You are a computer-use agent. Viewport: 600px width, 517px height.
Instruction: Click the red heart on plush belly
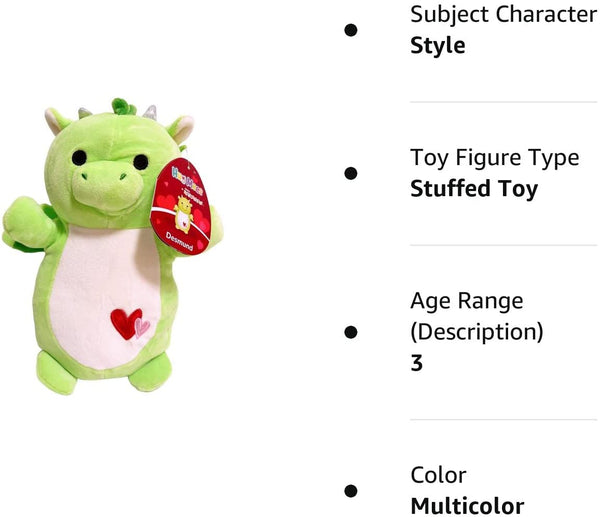[x=126, y=324]
